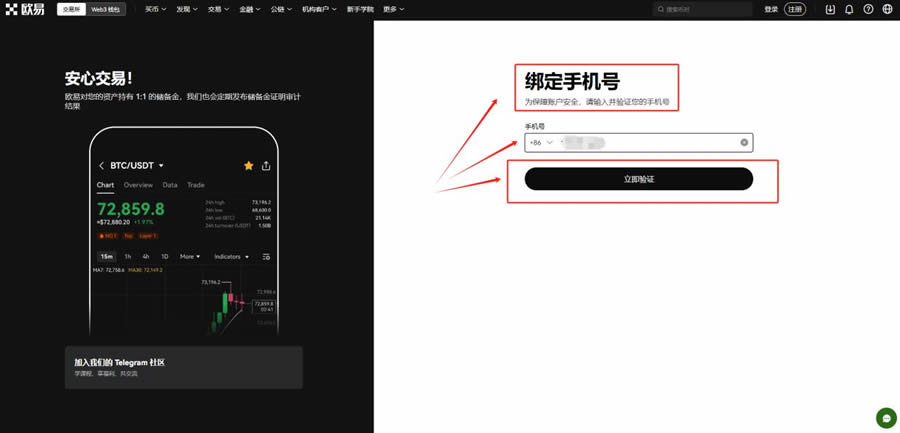Open the green chat support bubble

tap(885, 418)
